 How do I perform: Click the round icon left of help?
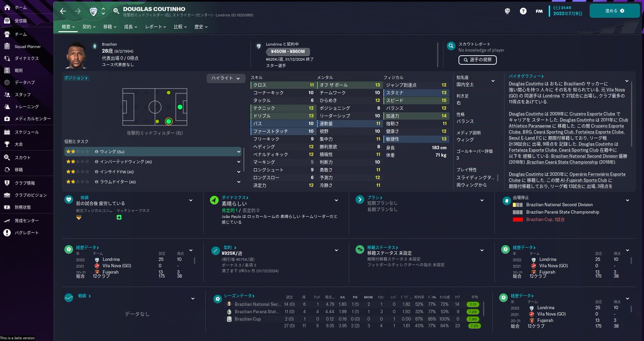(x=507, y=11)
